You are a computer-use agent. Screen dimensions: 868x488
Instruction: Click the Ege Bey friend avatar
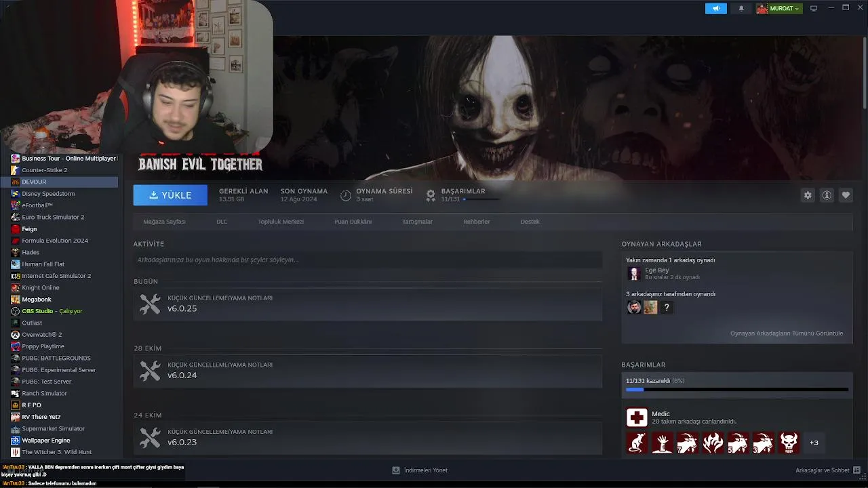click(x=634, y=274)
